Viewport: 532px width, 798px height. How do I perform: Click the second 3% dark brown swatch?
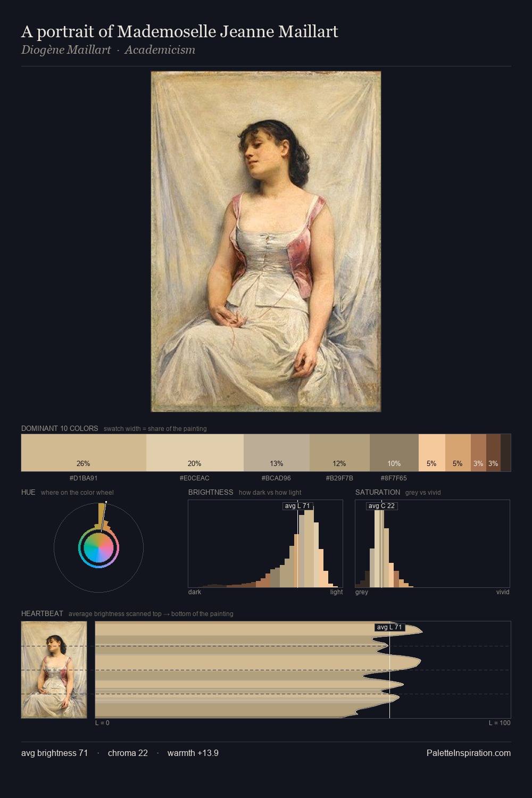coord(493,453)
